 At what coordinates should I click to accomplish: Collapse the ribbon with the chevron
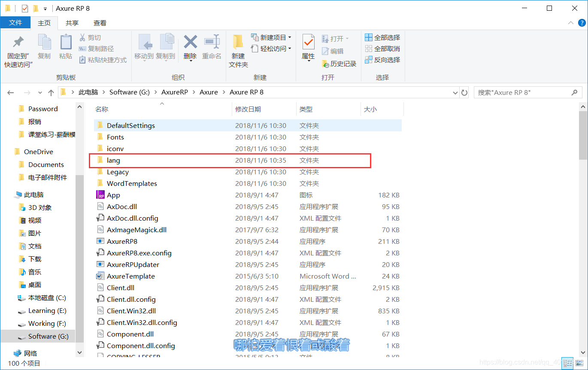(571, 23)
